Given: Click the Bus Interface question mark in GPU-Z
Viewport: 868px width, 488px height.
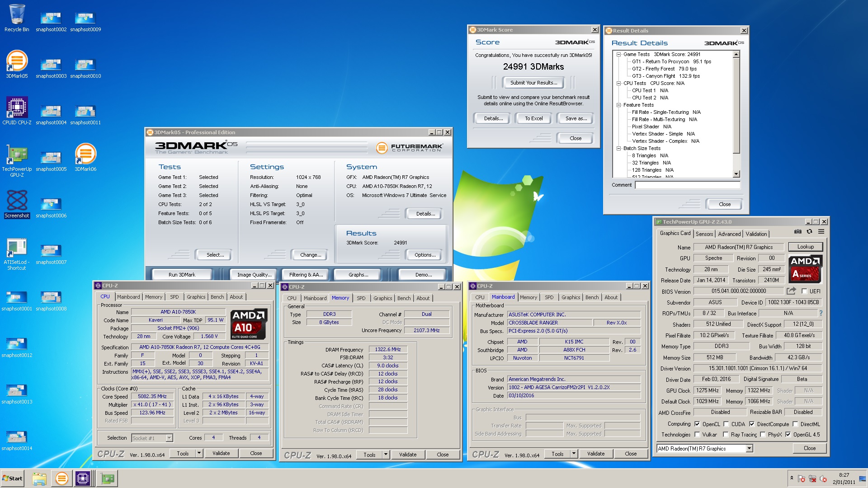Looking at the screenshot, I should pyautogui.click(x=821, y=313).
